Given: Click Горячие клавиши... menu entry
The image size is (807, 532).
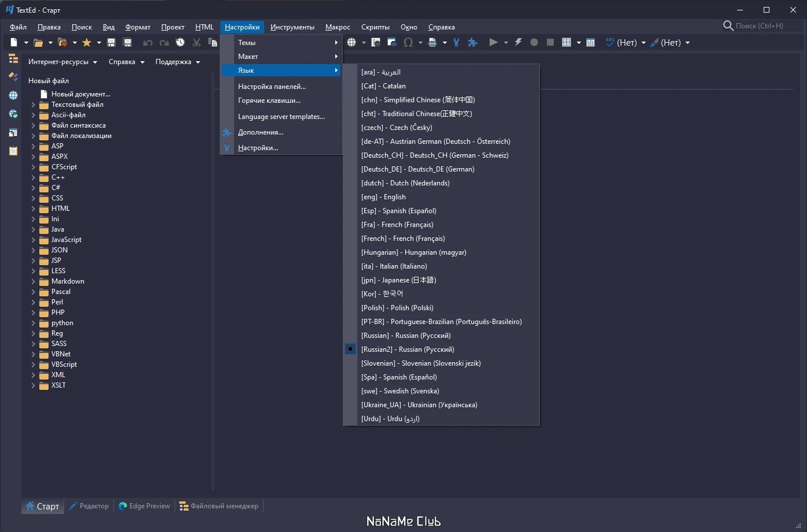Looking at the screenshot, I should (281, 100).
